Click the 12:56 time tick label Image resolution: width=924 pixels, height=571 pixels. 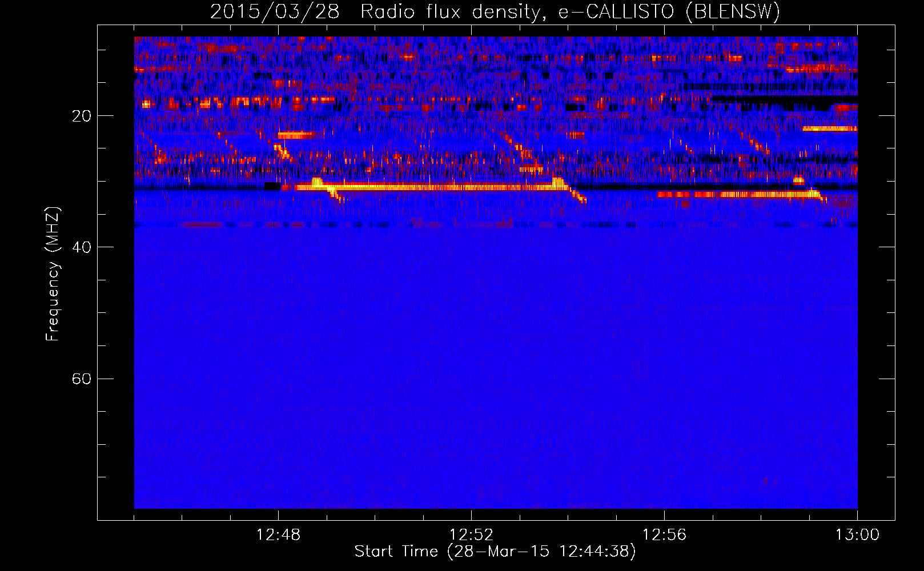(665, 535)
